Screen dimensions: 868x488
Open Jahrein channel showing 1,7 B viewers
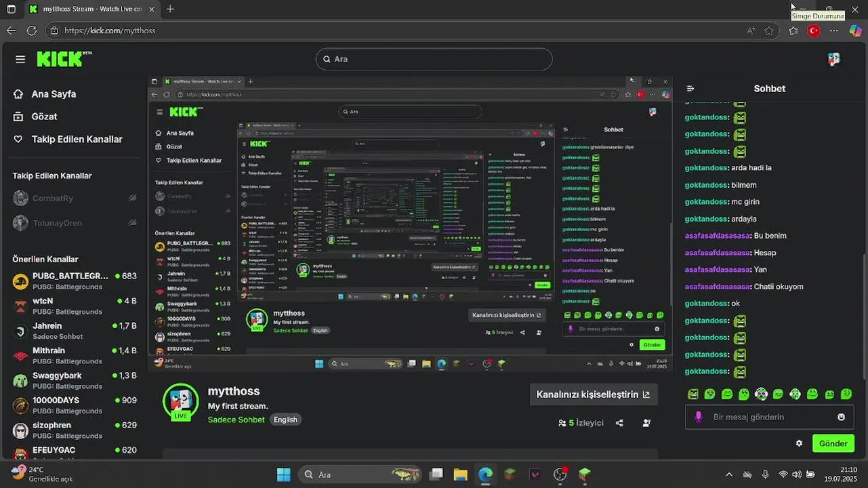[75, 330]
